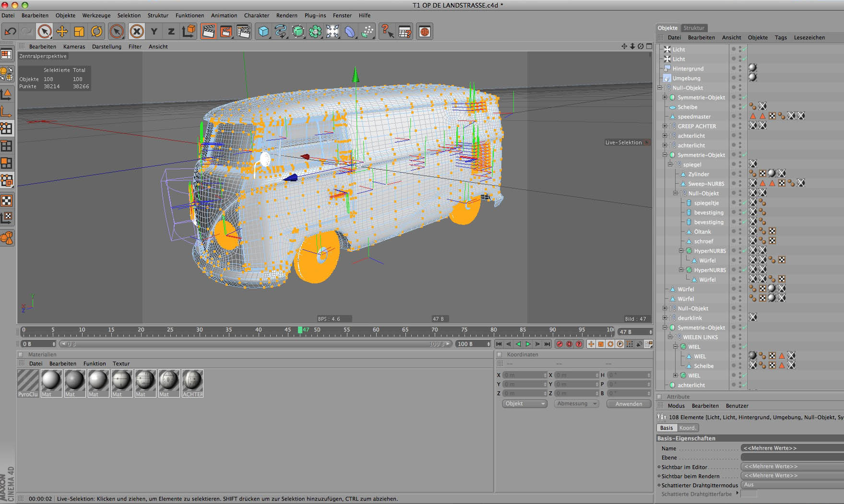Select the Move tool in top toolbar
This screenshot has height=504, width=844.
click(62, 32)
